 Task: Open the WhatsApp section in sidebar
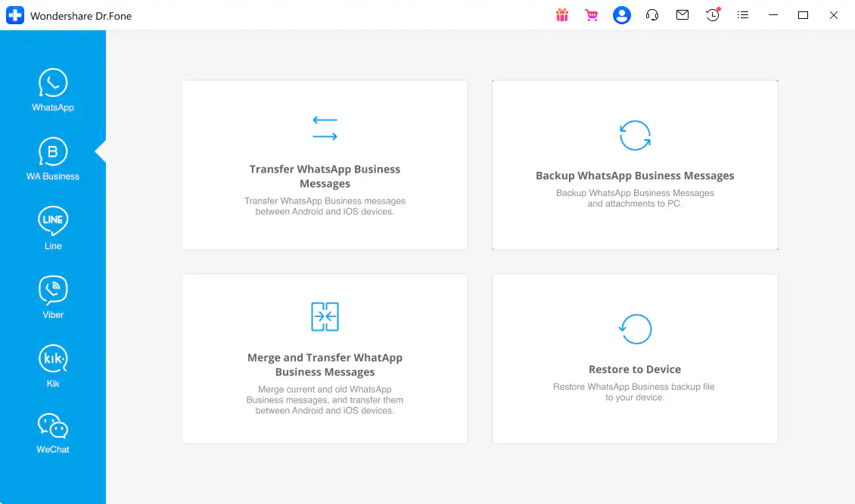coord(53,90)
